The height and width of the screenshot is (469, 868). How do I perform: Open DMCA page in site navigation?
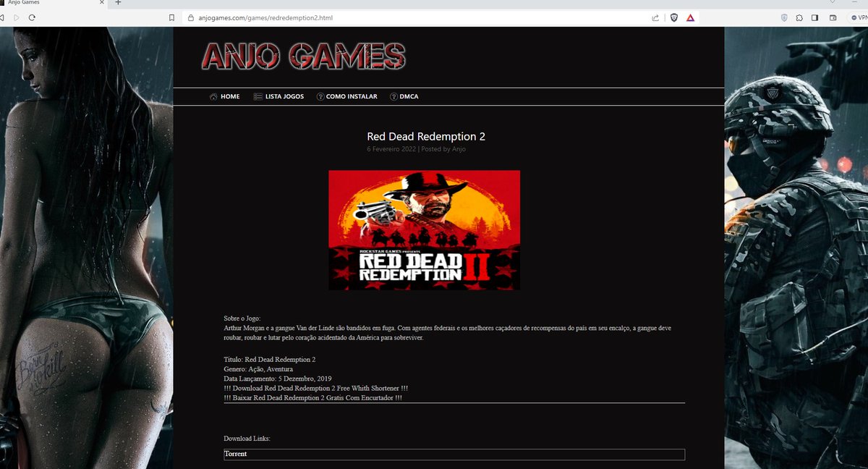click(x=404, y=96)
